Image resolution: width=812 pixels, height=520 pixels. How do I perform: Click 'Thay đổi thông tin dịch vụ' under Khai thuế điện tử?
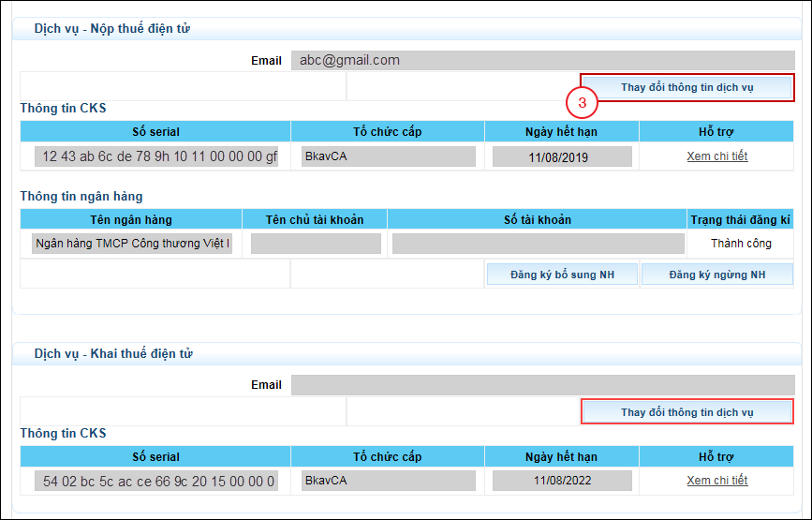(687, 412)
